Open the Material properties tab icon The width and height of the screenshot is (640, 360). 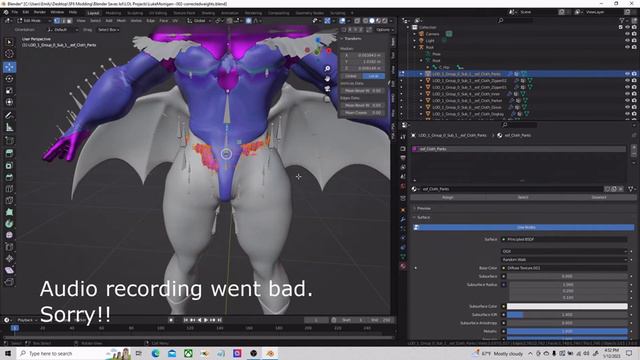point(403,266)
